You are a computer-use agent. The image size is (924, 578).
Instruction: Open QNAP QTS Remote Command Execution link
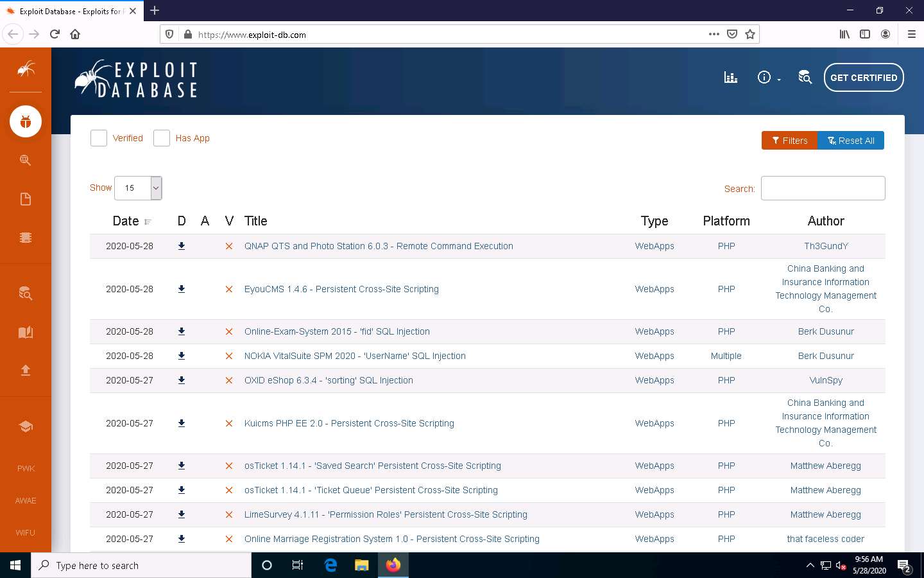point(379,246)
